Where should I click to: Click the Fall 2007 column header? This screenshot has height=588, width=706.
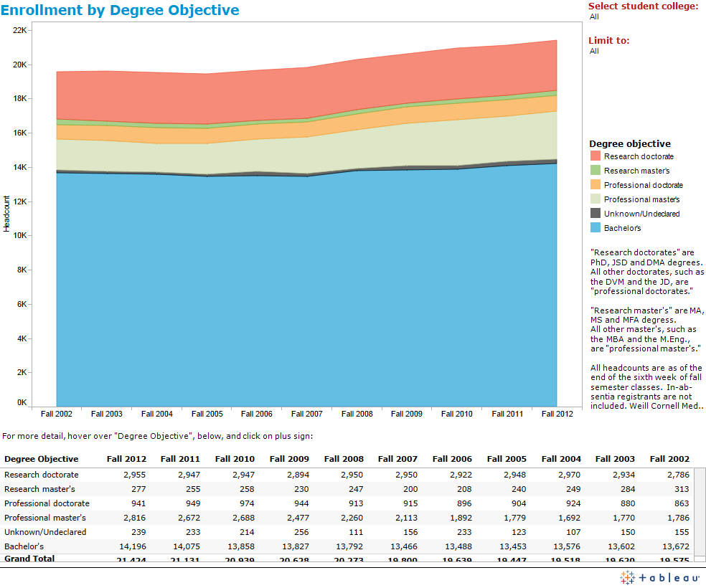(397, 459)
